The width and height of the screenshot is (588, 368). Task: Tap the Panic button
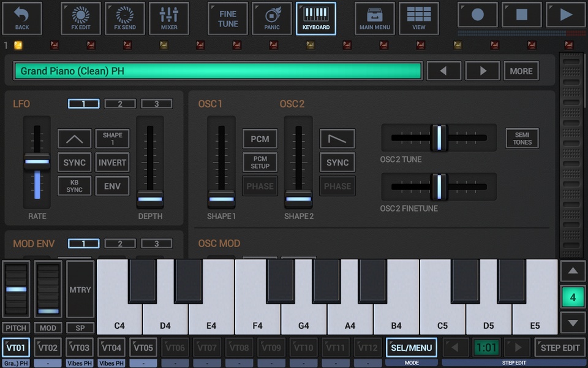click(272, 18)
